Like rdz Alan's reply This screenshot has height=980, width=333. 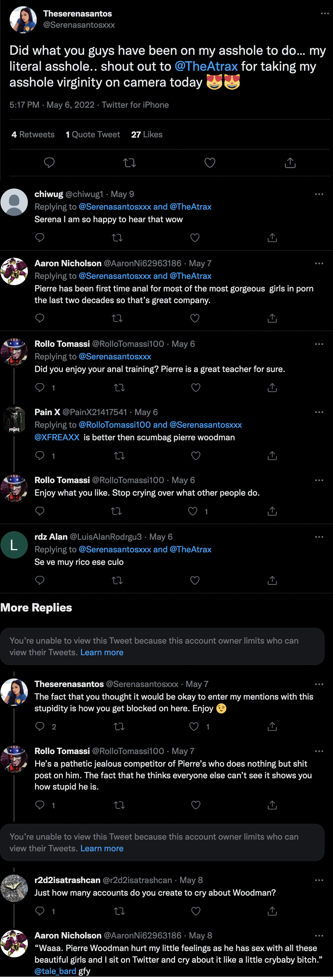tap(195, 580)
